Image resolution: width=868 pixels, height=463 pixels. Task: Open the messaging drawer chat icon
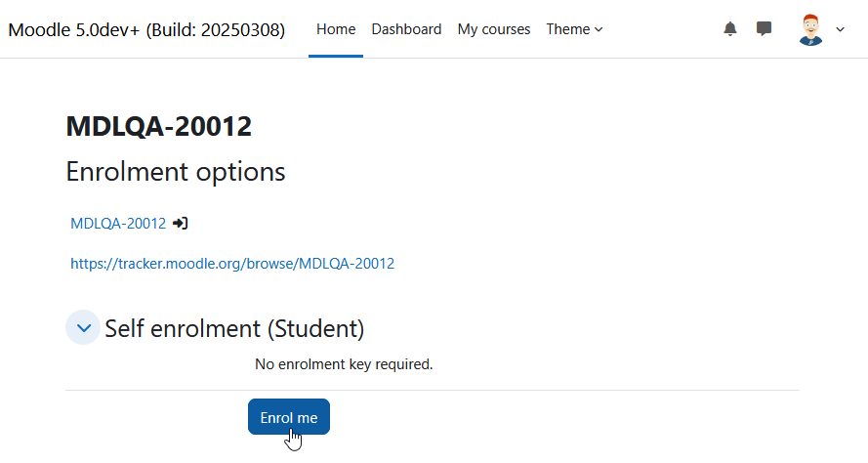pos(764,28)
